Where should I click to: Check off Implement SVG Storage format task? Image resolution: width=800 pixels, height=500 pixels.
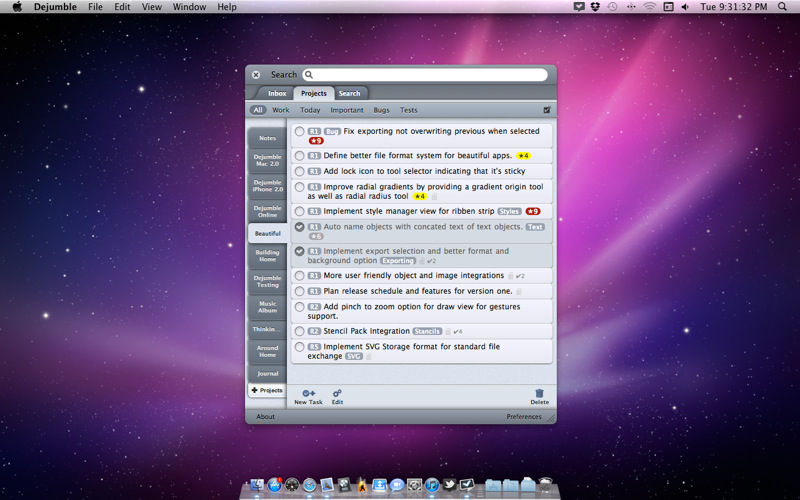coord(300,347)
